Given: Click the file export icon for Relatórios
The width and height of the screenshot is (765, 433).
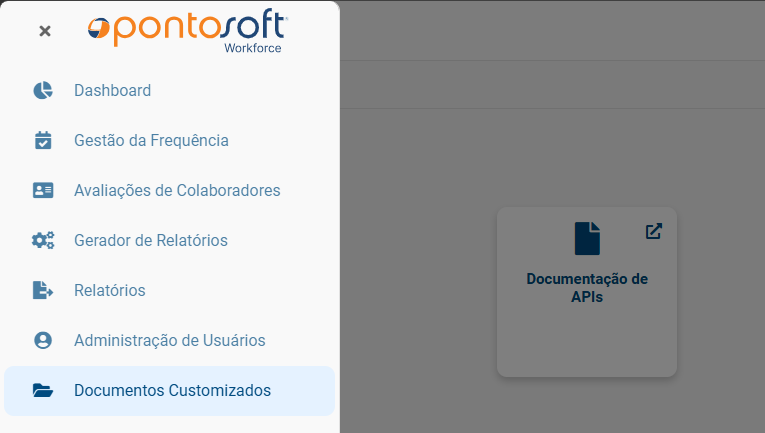Looking at the screenshot, I should [43, 290].
